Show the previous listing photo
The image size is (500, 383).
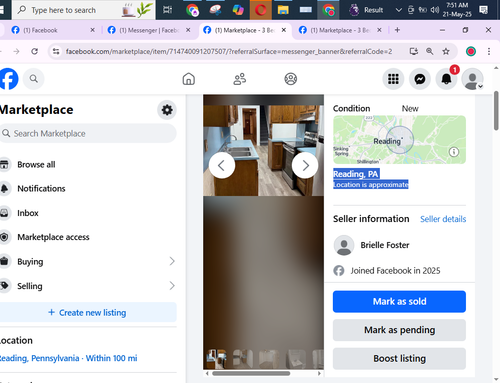(x=222, y=165)
